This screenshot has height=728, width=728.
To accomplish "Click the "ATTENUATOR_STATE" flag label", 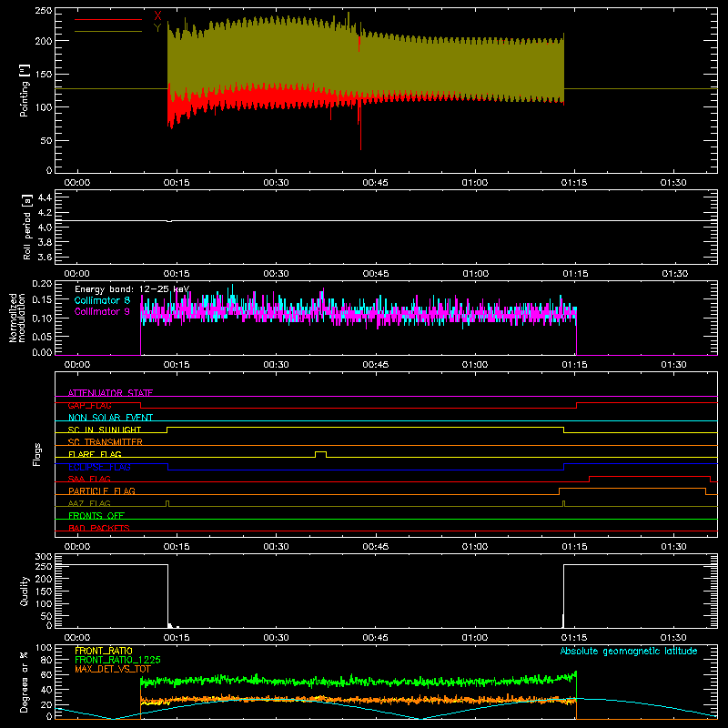I will tap(110, 393).
